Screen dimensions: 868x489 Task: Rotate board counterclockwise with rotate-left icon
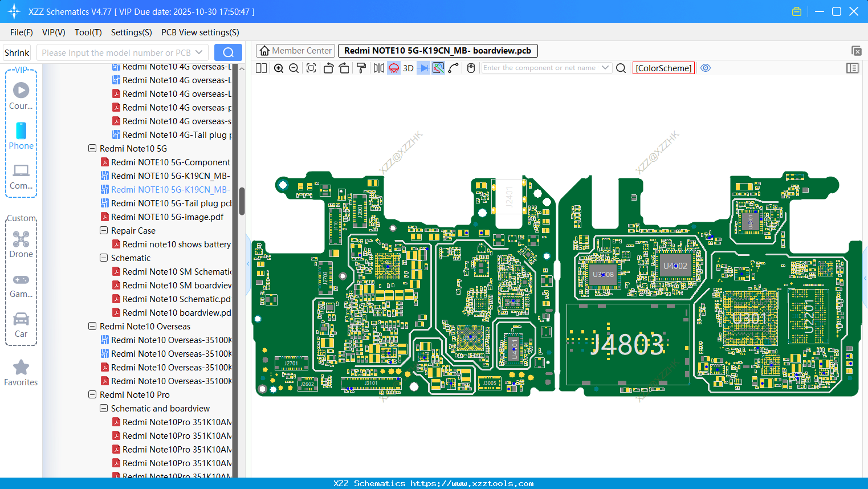tap(328, 68)
